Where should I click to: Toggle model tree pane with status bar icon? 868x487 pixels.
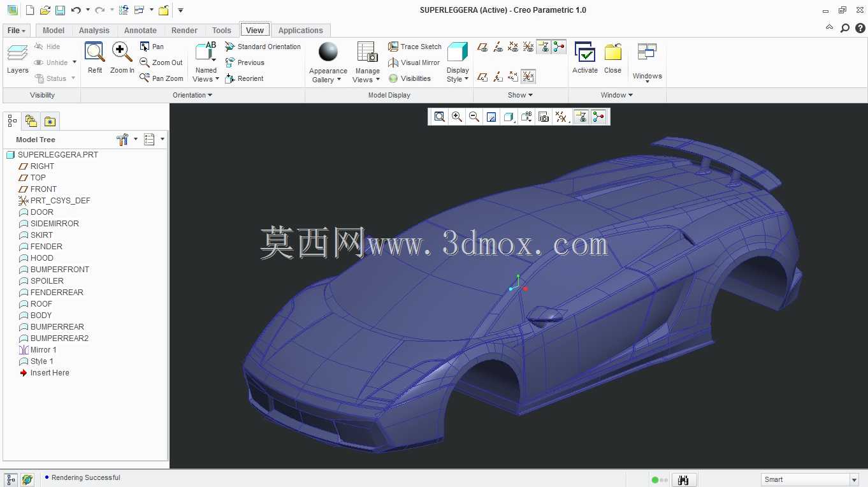tap(11, 480)
